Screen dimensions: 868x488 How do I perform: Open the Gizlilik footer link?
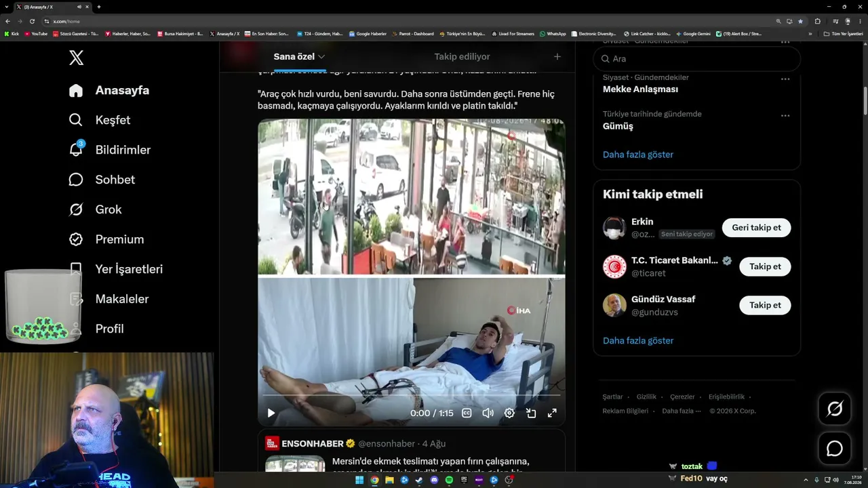(646, 396)
